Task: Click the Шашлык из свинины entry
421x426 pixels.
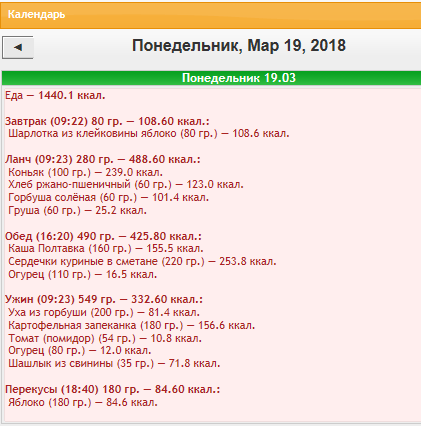Action: point(114,363)
